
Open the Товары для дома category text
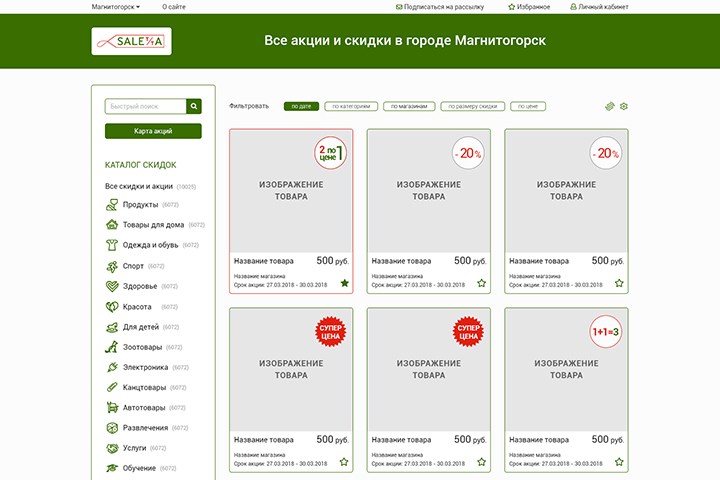(x=153, y=225)
